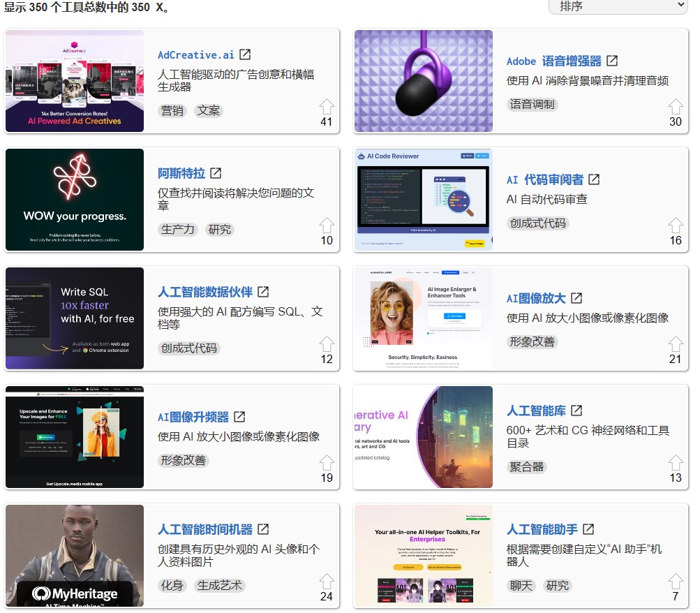This screenshot has height=613, width=700.
Task: Select the 生产力 tag on 阿斯特拉
Action: tap(178, 230)
